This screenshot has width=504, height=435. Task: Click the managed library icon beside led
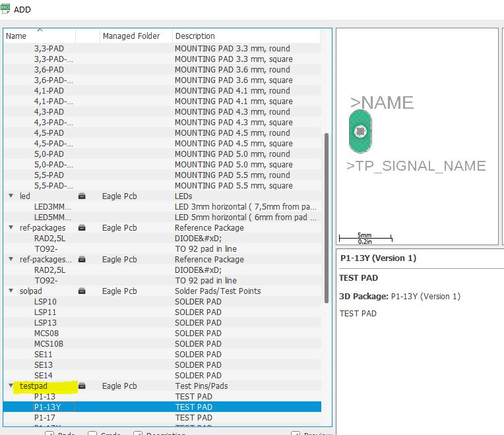pos(82,196)
